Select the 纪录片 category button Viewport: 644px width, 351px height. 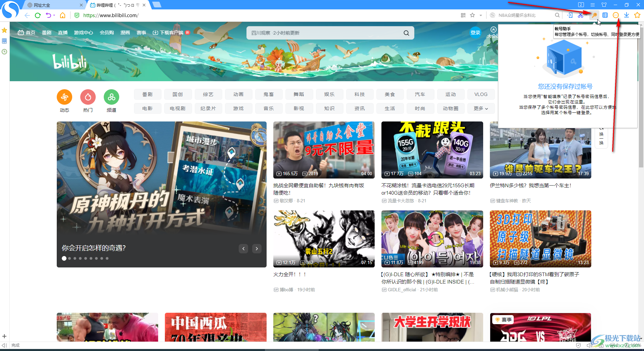coord(208,108)
